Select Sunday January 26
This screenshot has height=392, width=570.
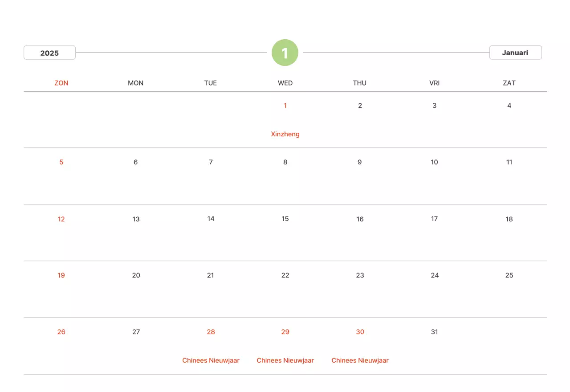[61, 332]
